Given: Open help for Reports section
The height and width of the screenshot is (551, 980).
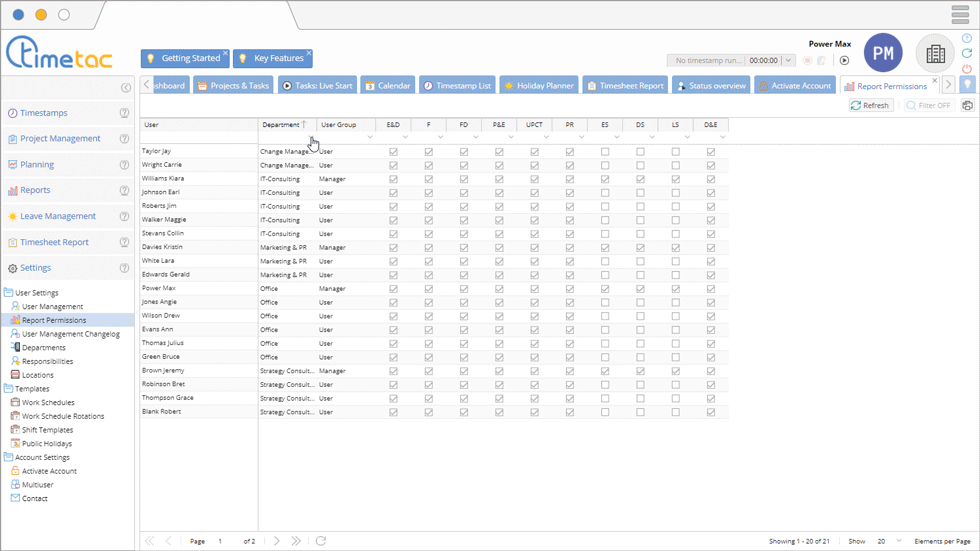Looking at the screenshot, I should coord(124,191).
